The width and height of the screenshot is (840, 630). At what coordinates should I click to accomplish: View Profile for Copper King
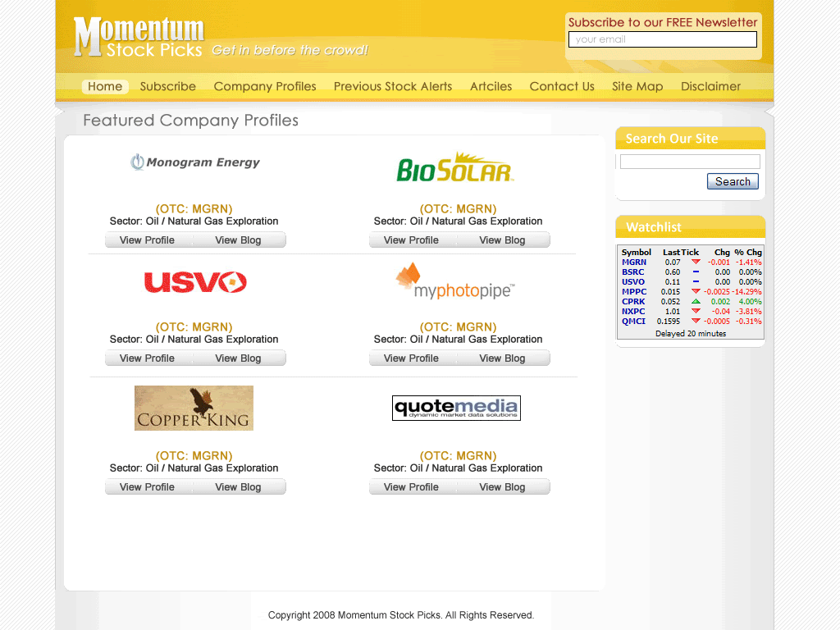[x=148, y=487]
